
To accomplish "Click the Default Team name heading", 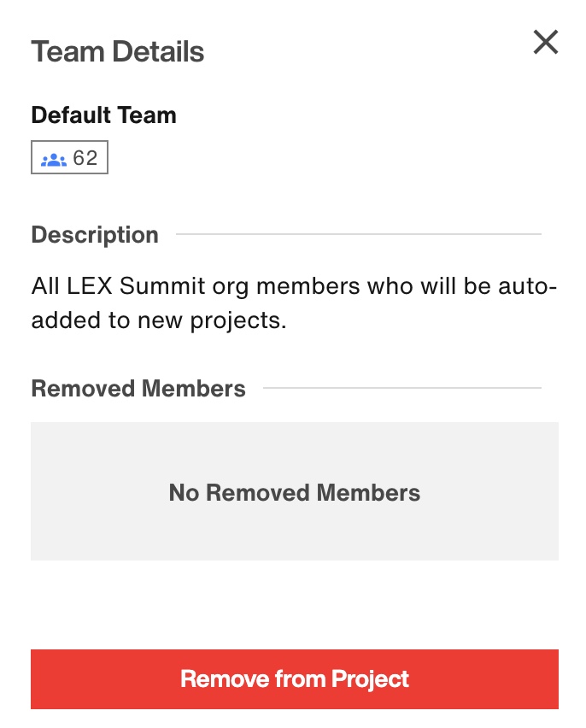I will click(103, 114).
